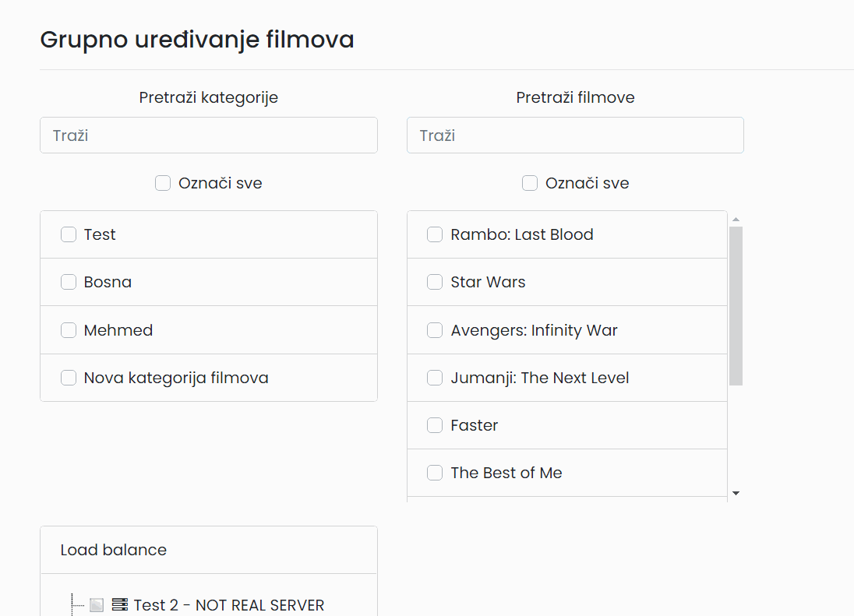Check the Rambo: Last Blood film
Image resolution: width=854 pixels, height=616 pixels.
435,234
